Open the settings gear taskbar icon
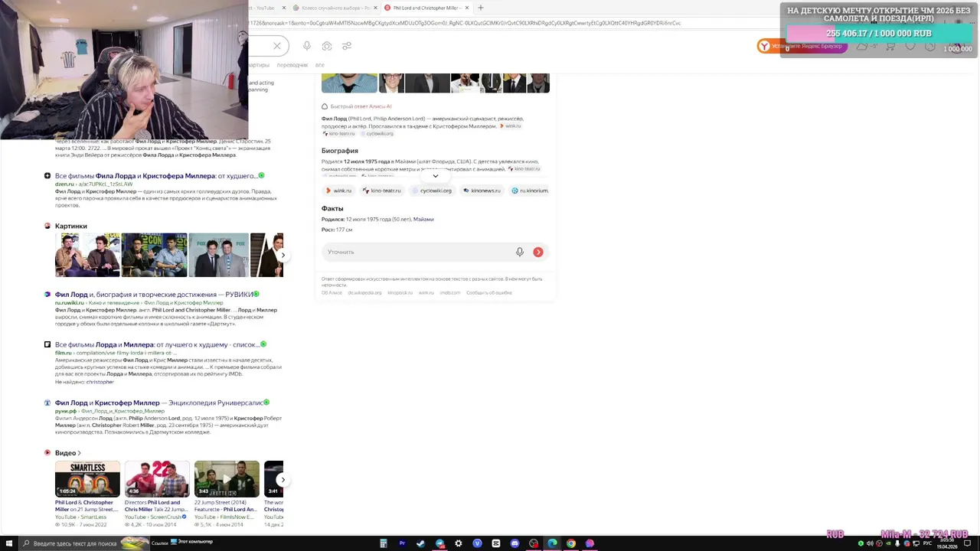The width and height of the screenshot is (980, 551). point(458,543)
